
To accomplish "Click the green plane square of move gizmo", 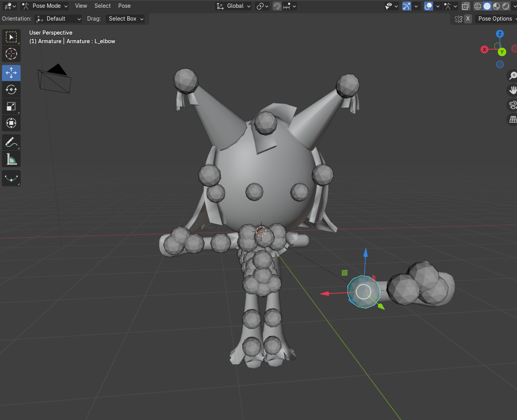I will (345, 272).
